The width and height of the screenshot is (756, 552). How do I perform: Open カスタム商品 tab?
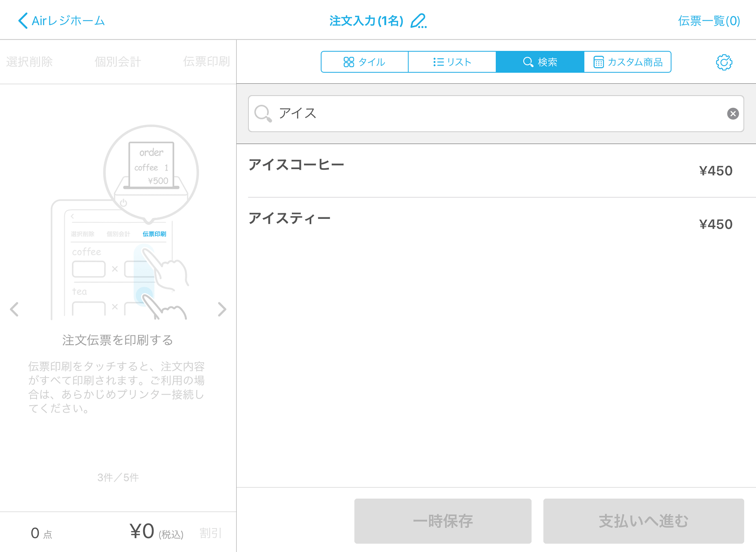(628, 62)
